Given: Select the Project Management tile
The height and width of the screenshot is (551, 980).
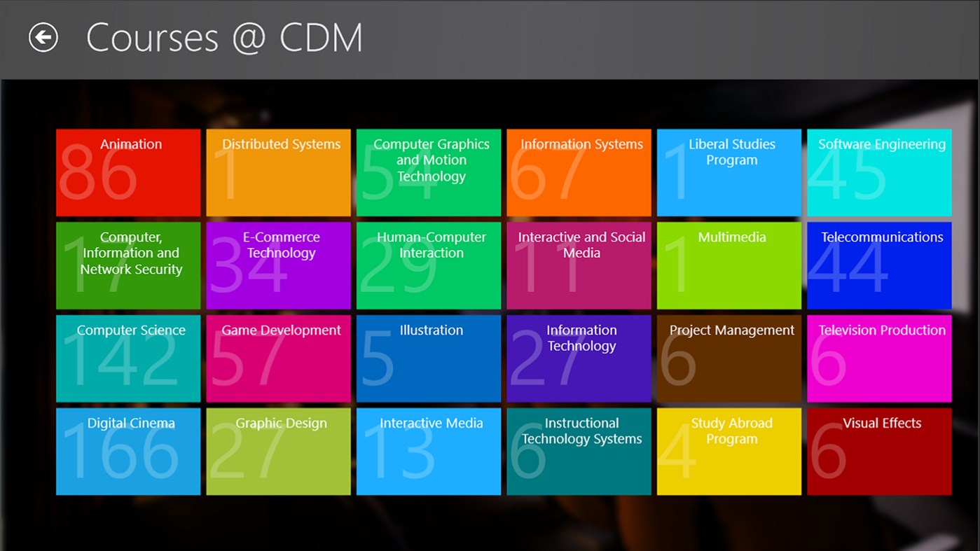Looking at the screenshot, I should click(x=729, y=358).
